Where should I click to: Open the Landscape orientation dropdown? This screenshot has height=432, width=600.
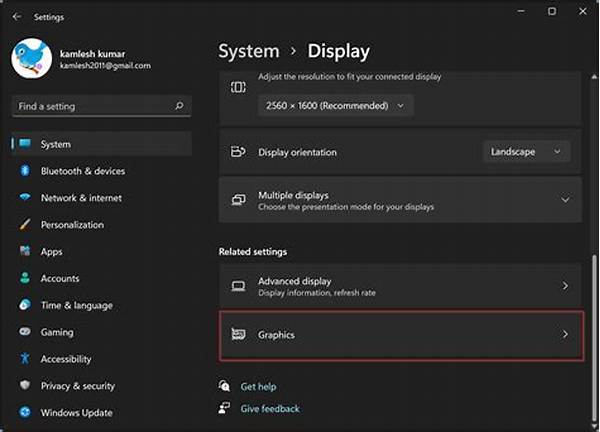(526, 152)
